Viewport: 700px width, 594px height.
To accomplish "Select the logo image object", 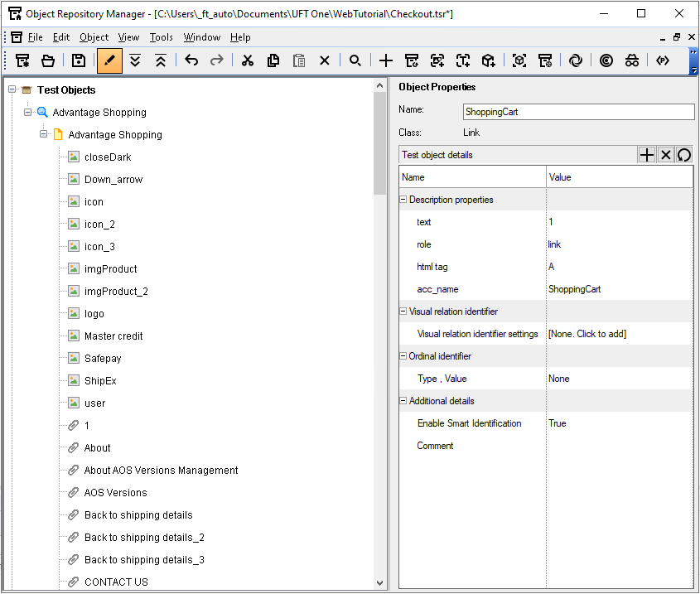I will click(94, 313).
